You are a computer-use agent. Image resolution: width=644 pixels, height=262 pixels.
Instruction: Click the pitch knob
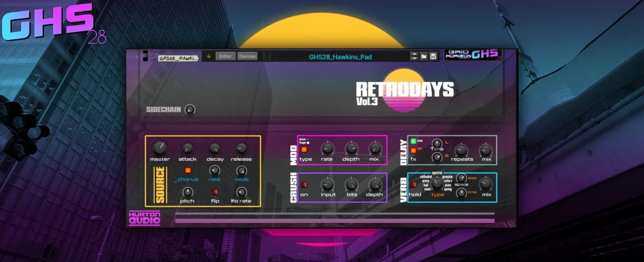(x=188, y=192)
